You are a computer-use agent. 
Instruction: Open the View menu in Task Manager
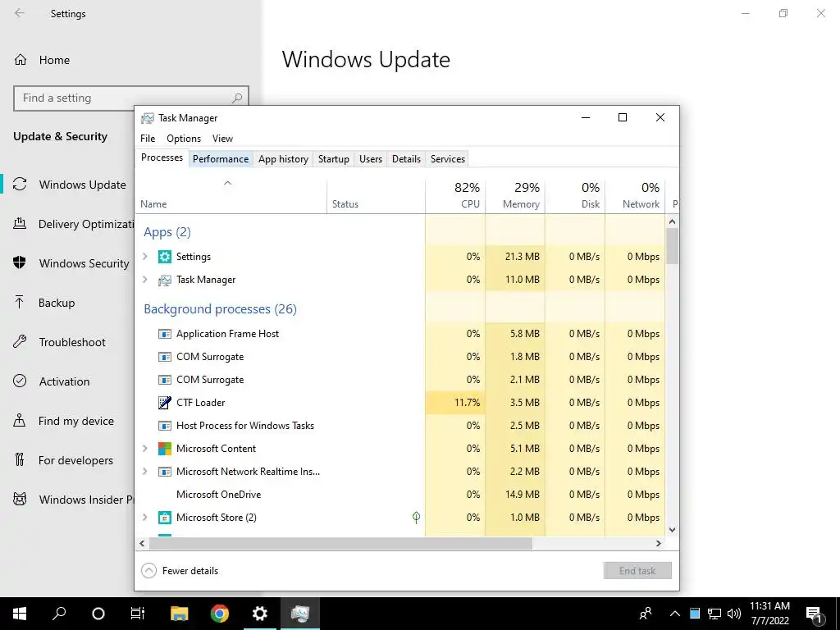[222, 138]
